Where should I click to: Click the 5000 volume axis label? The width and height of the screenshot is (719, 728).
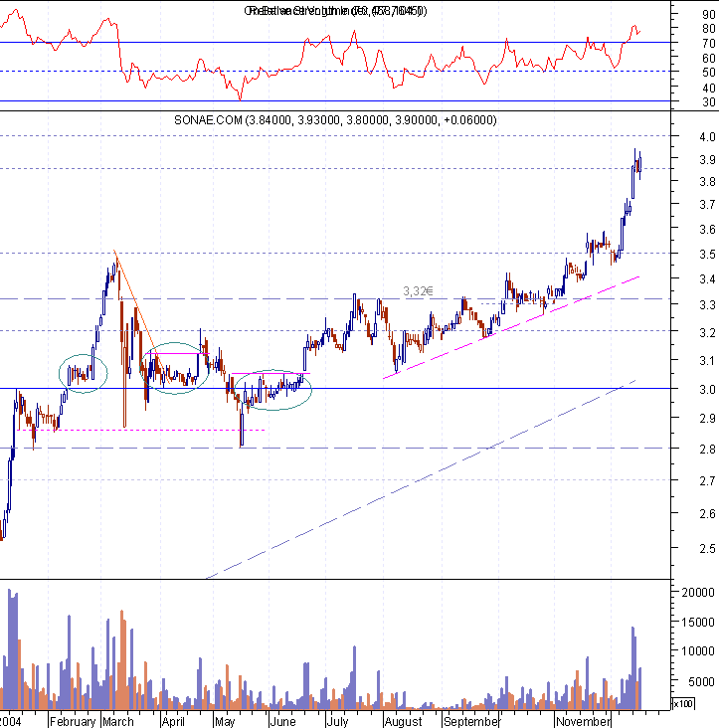(x=701, y=681)
